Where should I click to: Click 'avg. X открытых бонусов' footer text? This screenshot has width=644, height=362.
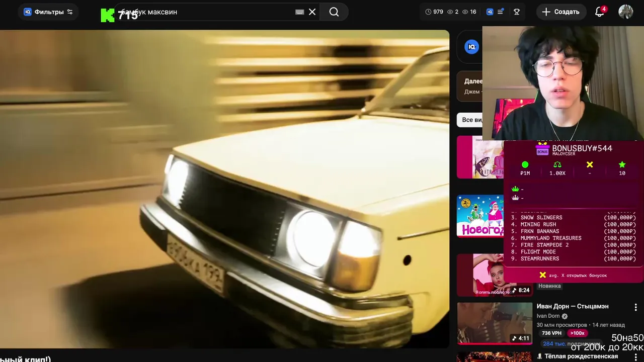click(578, 275)
